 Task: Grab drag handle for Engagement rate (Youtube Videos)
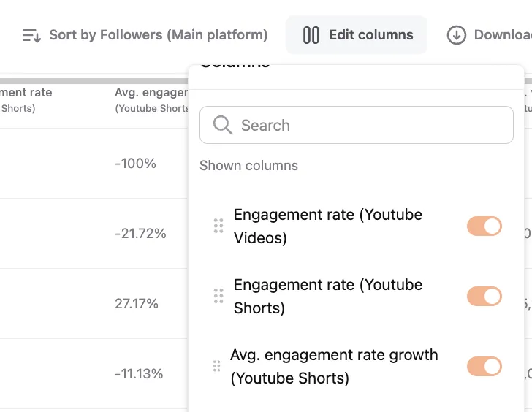(x=218, y=226)
